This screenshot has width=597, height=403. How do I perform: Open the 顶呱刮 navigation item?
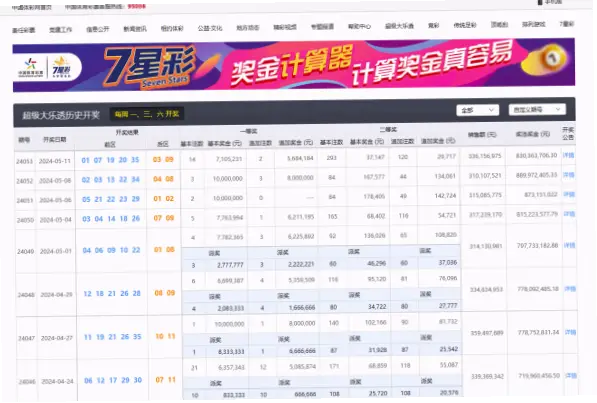[x=500, y=25]
